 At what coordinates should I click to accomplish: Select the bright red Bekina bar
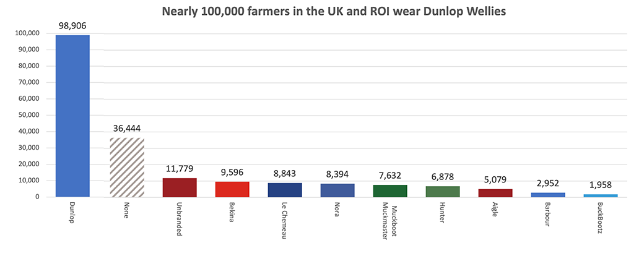click(x=232, y=189)
